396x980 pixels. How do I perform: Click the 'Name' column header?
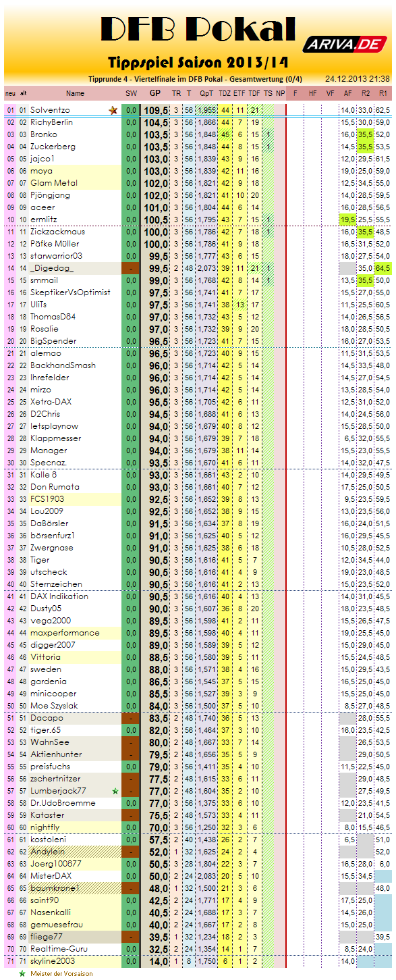click(75, 93)
